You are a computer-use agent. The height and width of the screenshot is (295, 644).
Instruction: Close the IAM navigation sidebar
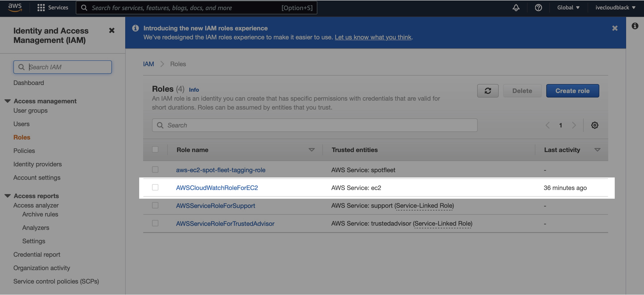point(112,30)
